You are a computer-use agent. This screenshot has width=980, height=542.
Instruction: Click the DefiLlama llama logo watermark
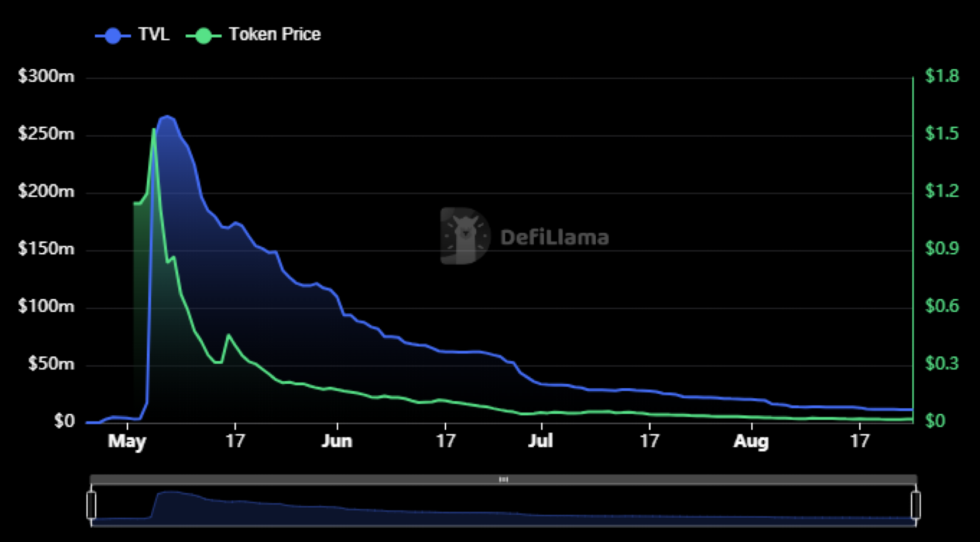[465, 236]
